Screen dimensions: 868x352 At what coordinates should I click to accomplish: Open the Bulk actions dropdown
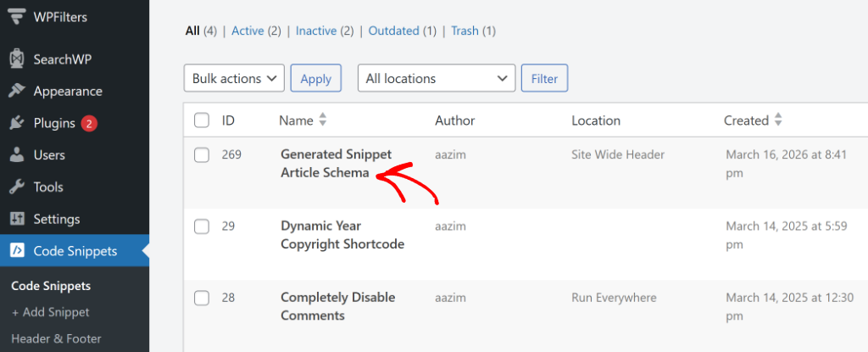[x=234, y=78]
